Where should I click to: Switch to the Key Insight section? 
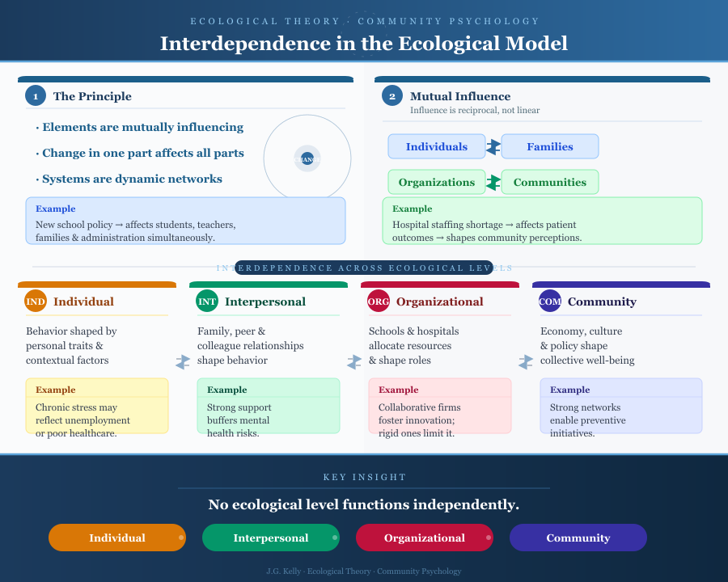[364, 477]
